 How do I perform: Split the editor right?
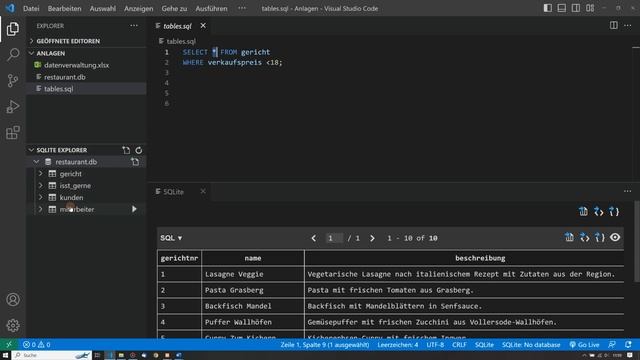613,25
